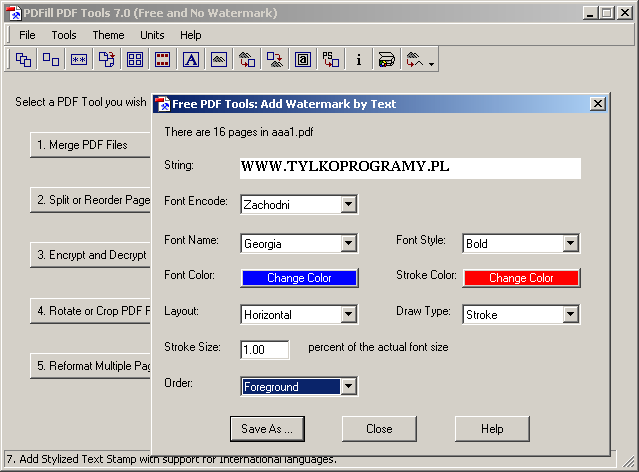Image resolution: width=639 pixels, height=472 pixels.
Task: Expand the small arrow at toolbar's end
Action: click(x=432, y=64)
